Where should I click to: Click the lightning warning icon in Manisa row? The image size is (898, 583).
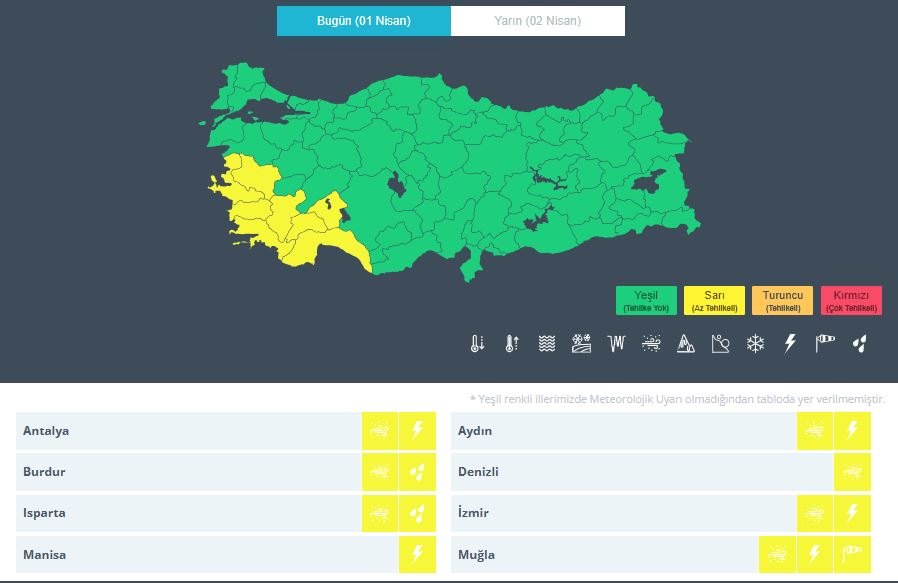(x=417, y=554)
